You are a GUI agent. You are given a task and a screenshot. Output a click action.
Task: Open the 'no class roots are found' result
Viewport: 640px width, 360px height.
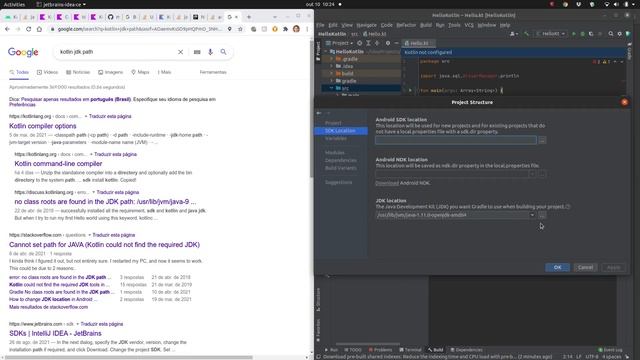click(105, 202)
